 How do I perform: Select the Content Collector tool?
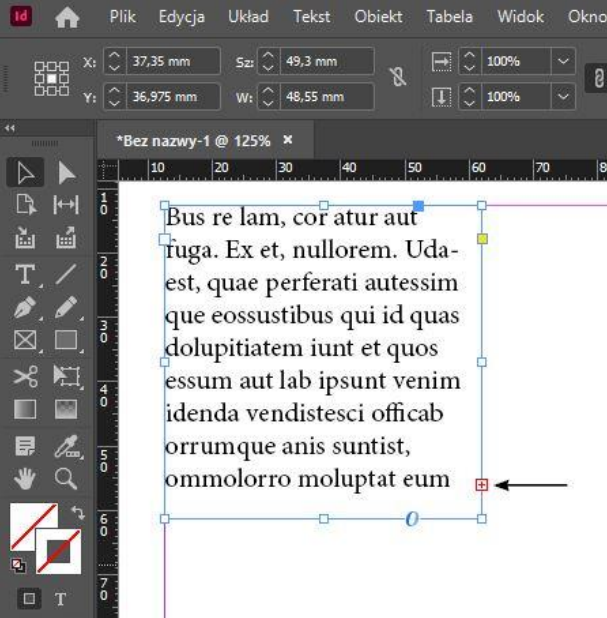(x=25, y=238)
